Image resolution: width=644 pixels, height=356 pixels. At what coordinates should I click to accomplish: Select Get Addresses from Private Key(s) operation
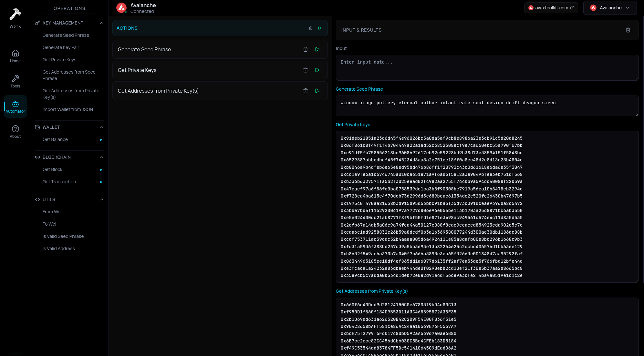click(71, 94)
